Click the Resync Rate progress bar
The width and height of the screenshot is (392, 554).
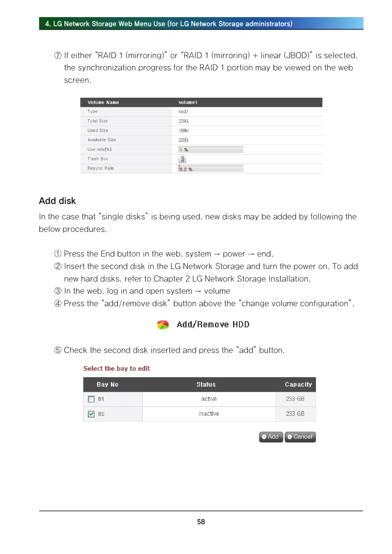[x=211, y=168]
